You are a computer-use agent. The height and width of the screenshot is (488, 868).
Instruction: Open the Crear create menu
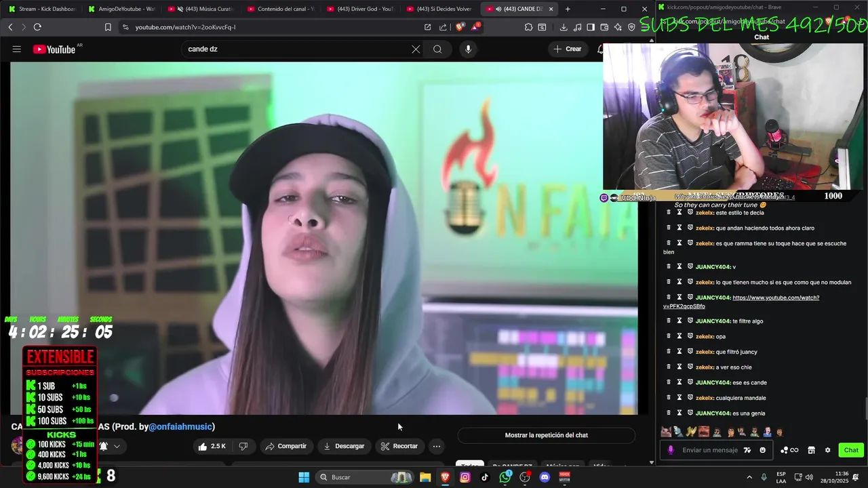click(x=567, y=49)
